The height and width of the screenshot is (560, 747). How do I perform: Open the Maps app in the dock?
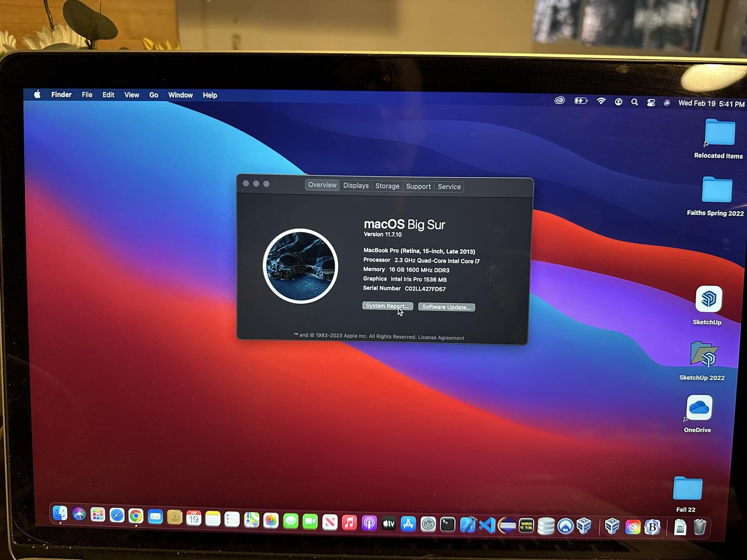pyautogui.click(x=252, y=520)
